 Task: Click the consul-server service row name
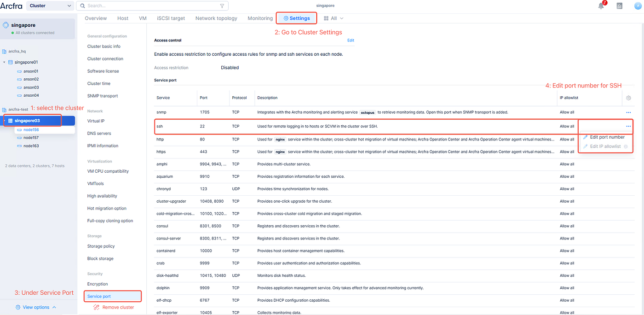[x=170, y=239]
